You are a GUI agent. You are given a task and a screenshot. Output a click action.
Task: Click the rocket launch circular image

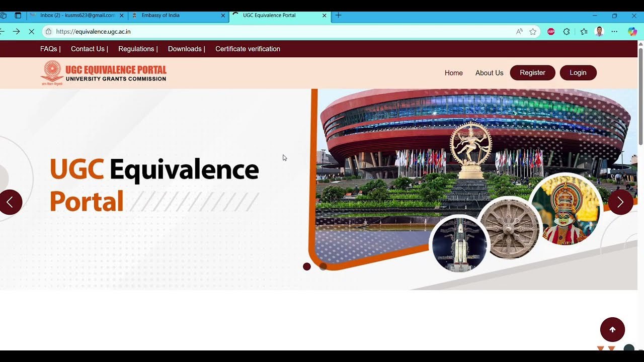pos(460,244)
